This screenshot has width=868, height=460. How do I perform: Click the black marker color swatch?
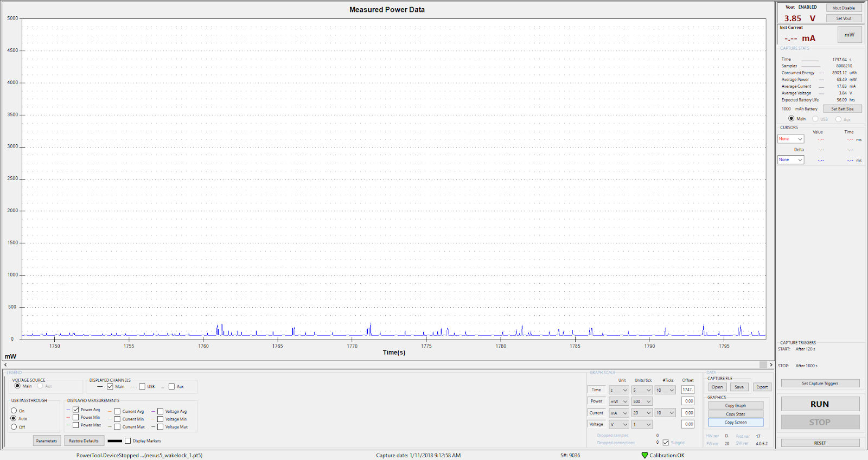pyautogui.click(x=114, y=440)
